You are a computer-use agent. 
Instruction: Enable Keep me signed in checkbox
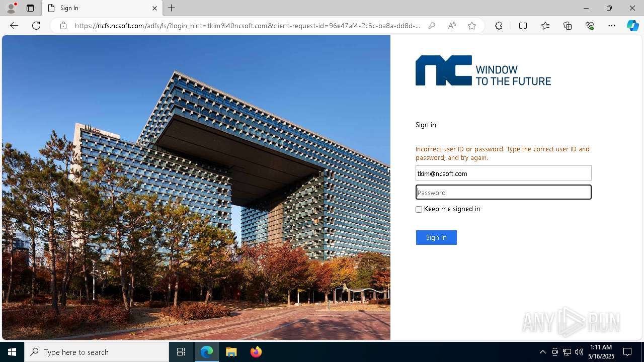click(419, 209)
